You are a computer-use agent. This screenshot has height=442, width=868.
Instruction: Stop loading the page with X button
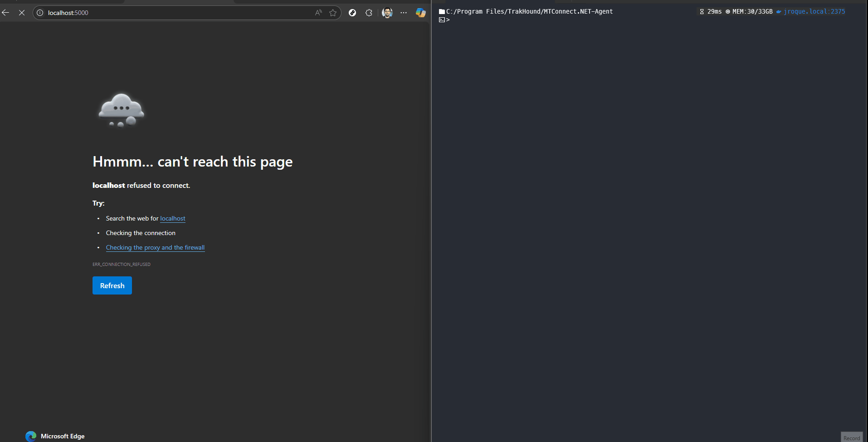(22, 13)
